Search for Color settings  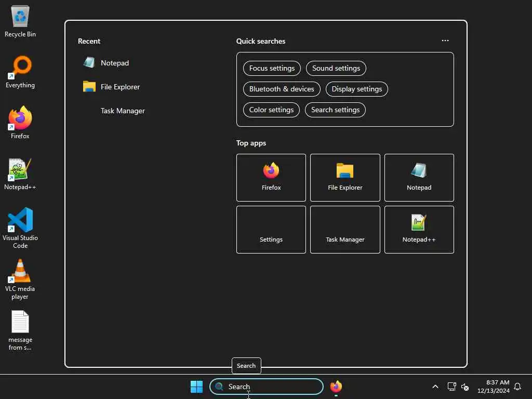click(x=271, y=110)
